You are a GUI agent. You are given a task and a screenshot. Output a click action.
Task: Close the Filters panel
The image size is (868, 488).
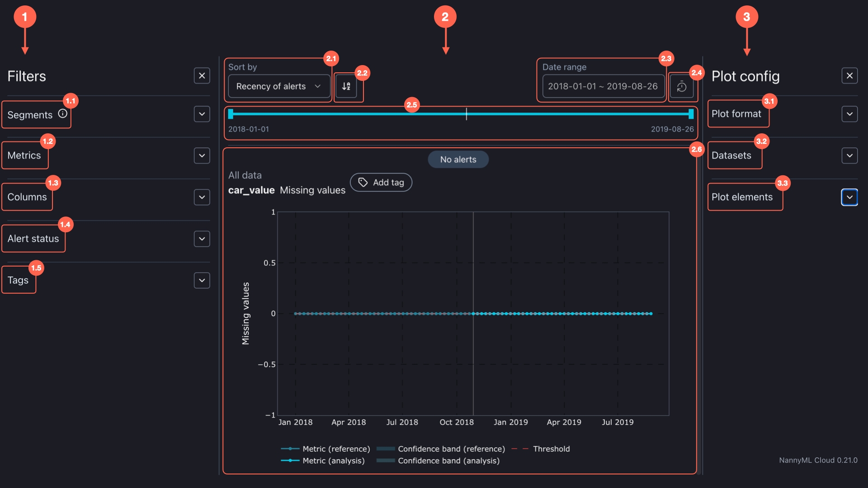202,76
